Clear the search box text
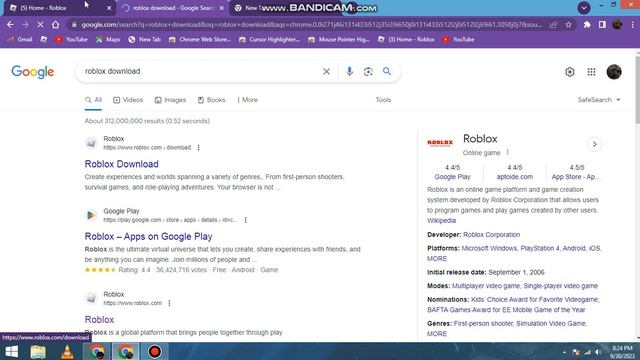 coord(326,71)
